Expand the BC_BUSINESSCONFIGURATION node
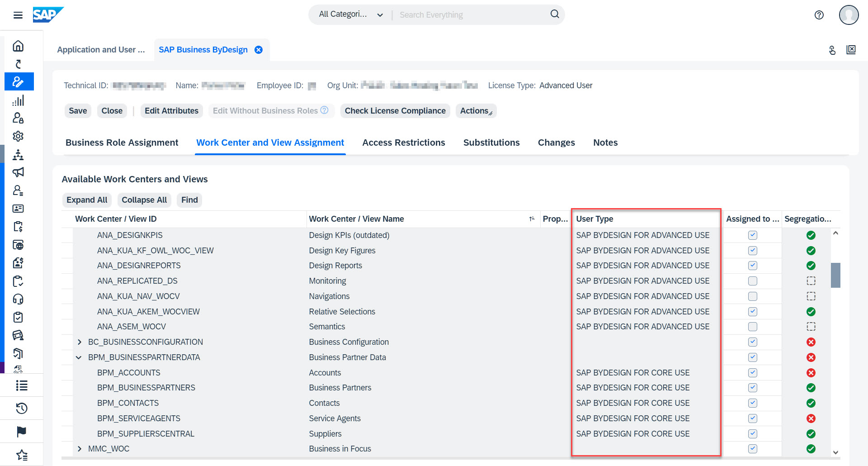Viewport: 868px width, 466px height. [x=80, y=342]
